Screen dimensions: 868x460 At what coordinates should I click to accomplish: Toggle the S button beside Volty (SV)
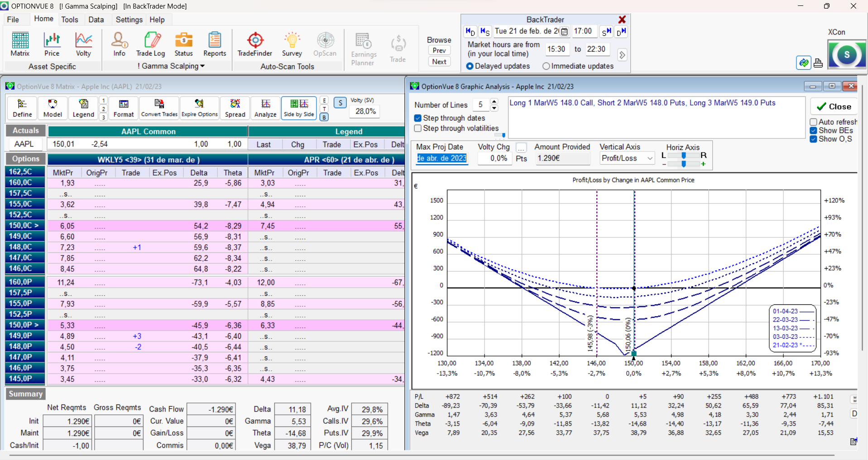tap(340, 103)
